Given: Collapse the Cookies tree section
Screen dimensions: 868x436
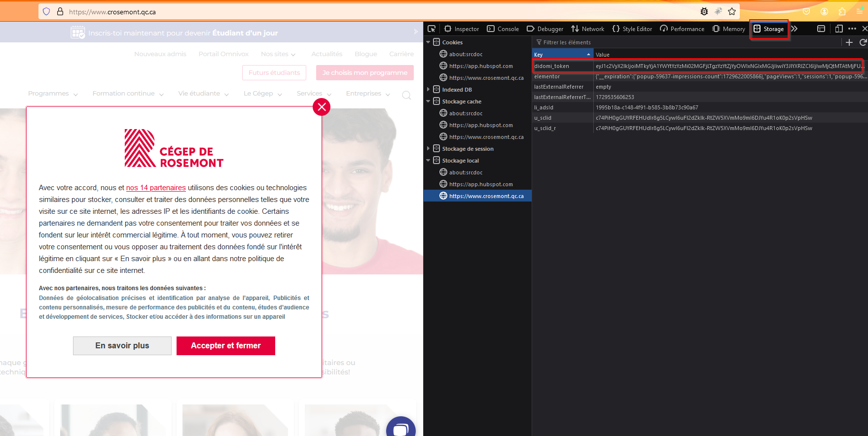Looking at the screenshot, I should point(428,42).
